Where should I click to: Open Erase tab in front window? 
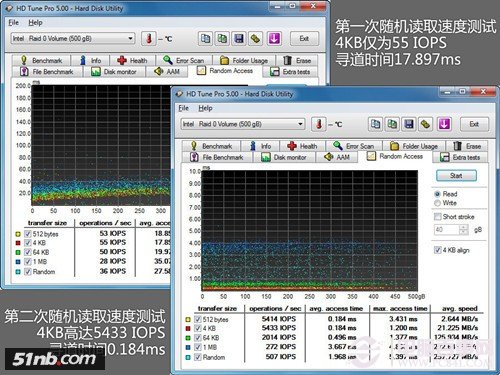tap(467, 146)
